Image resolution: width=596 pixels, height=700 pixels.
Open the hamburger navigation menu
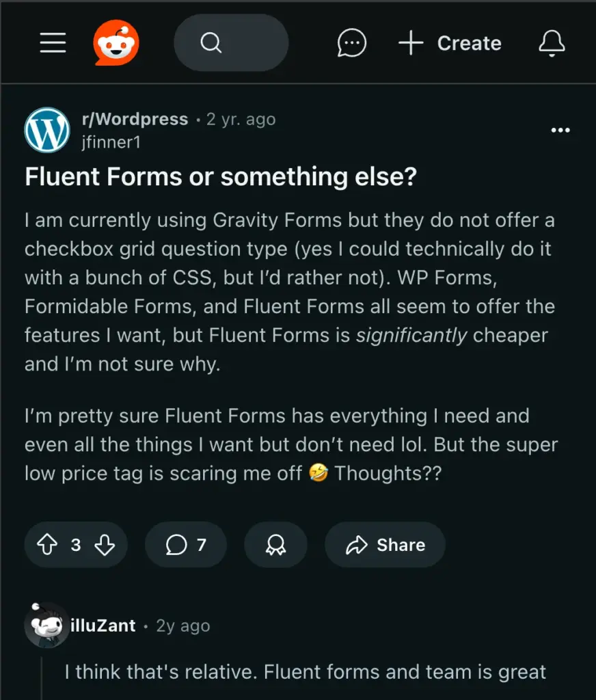tap(52, 42)
